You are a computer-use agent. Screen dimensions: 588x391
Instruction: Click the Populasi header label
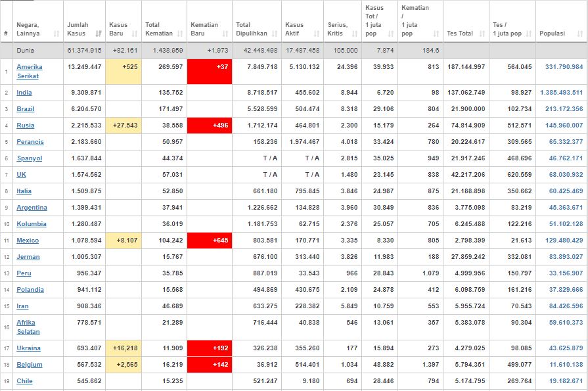point(552,34)
